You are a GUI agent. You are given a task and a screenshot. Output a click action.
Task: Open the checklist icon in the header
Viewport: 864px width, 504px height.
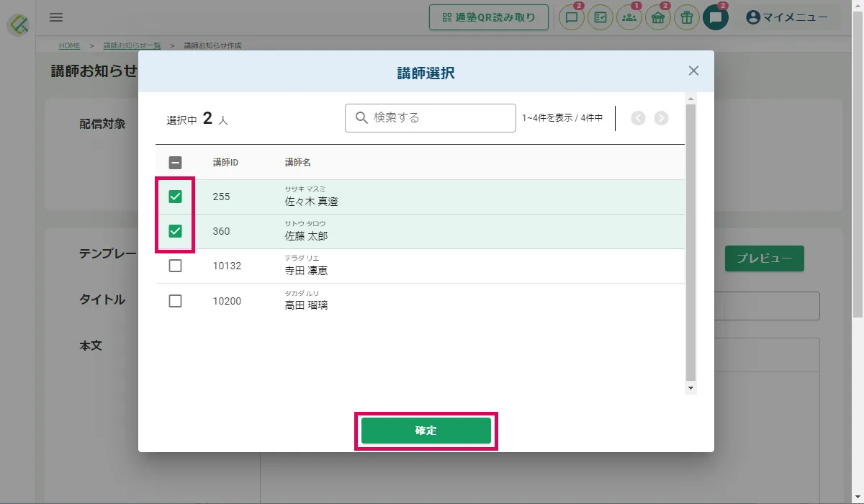click(x=600, y=18)
